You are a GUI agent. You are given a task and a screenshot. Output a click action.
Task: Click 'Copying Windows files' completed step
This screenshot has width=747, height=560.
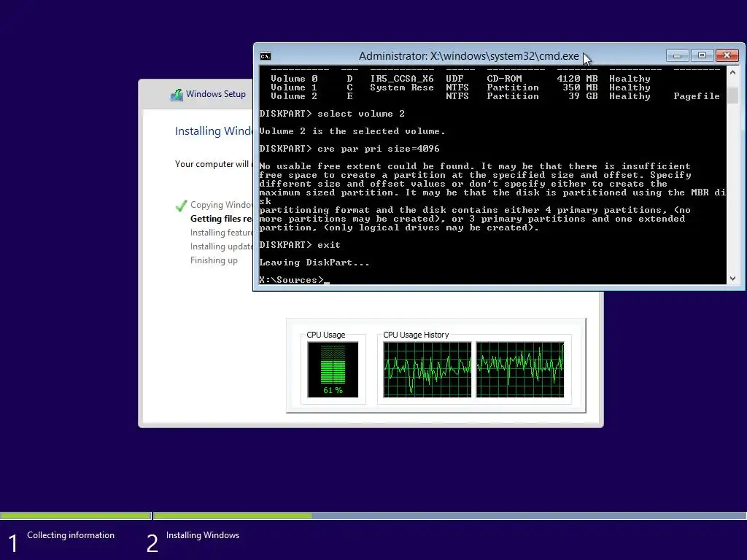(x=222, y=205)
